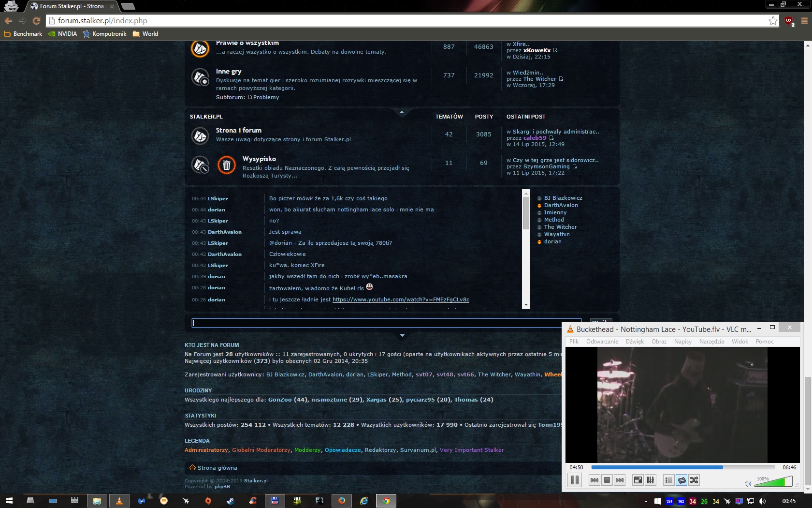Toggle random shuffle in VLC
The height and width of the screenshot is (508, 812).
point(694,480)
